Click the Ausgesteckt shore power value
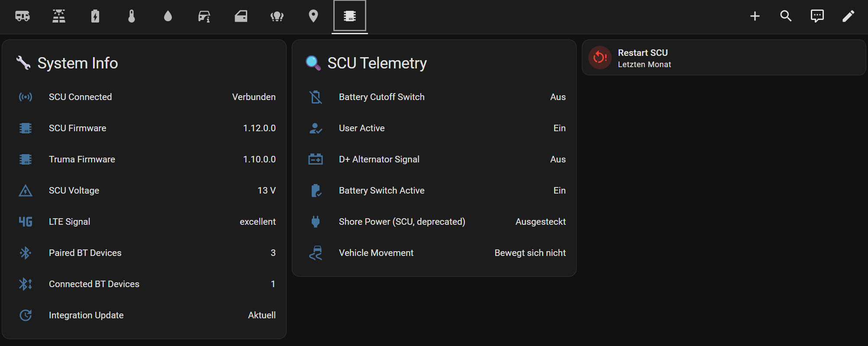 (x=541, y=222)
